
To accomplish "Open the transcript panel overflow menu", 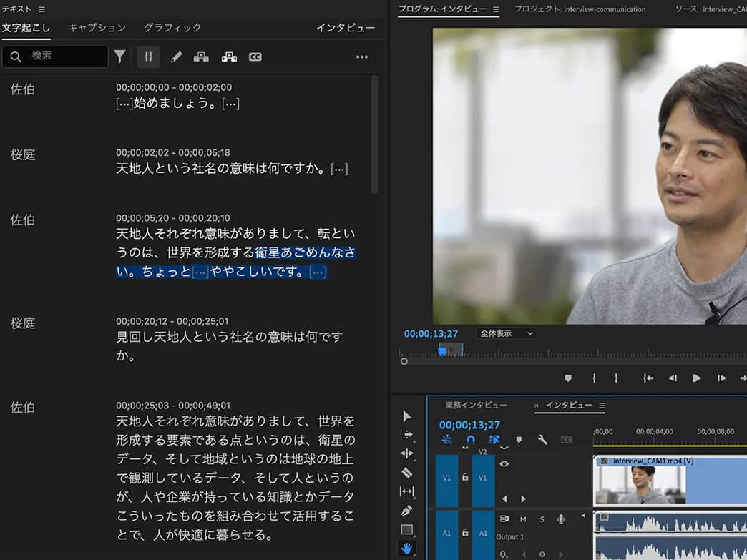I will point(361,57).
